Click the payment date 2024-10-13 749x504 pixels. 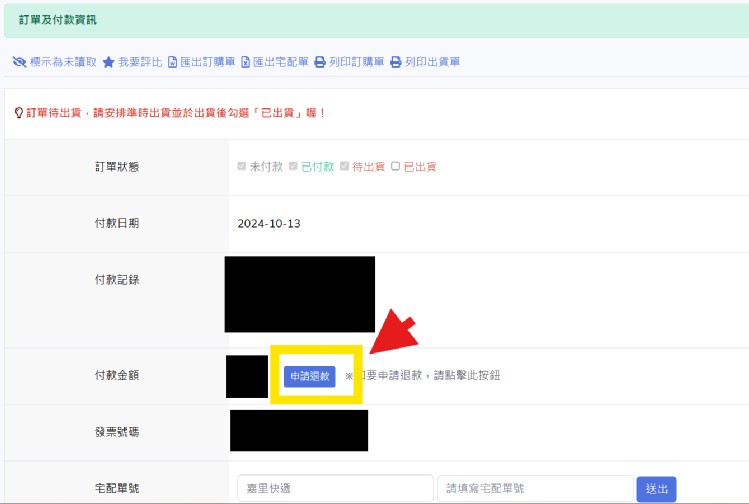tap(269, 224)
